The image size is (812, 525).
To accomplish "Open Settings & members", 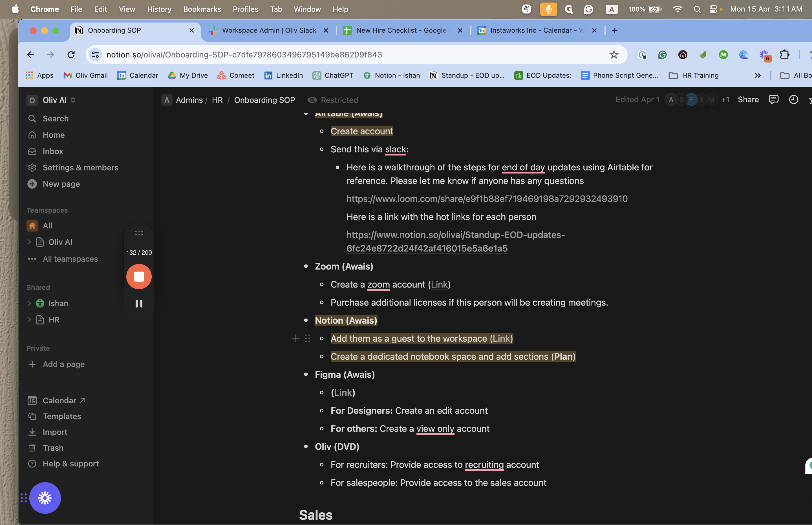I will [x=80, y=168].
